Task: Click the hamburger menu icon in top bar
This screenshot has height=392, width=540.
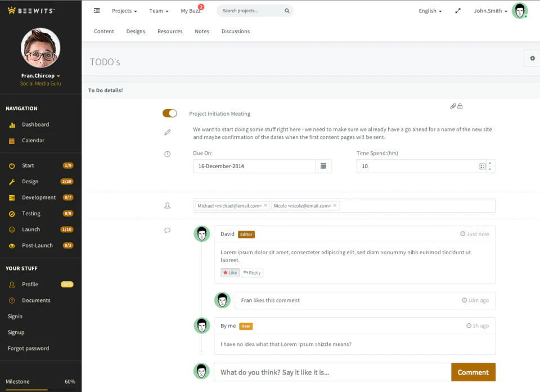Action: tap(97, 11)
